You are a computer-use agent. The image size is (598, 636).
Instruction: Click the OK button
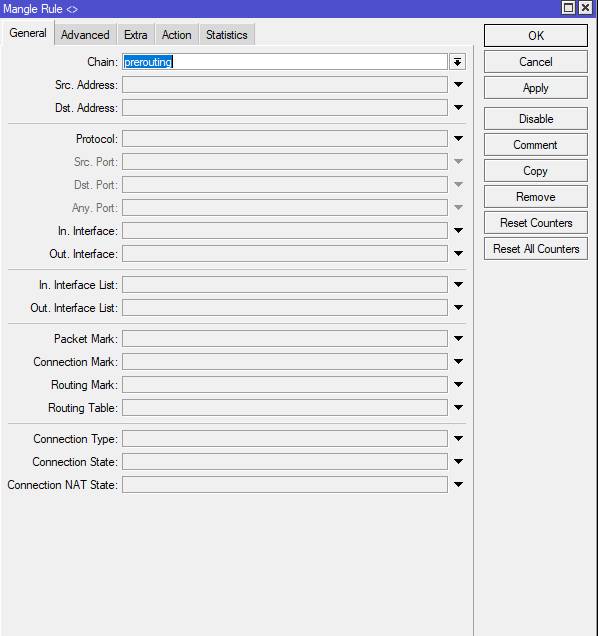tap(536, 36)
